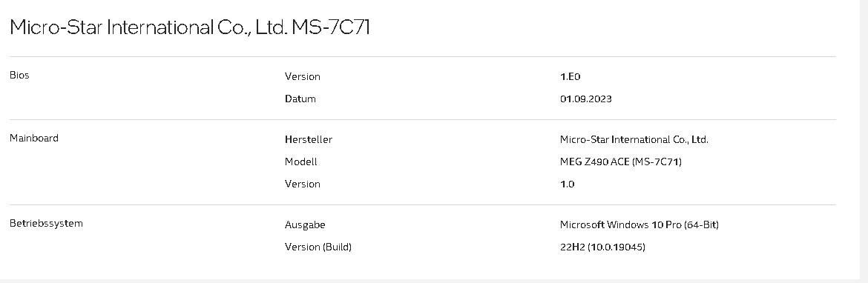Image resolution: width=868 pixels, height=283 pixels.
Task: Click the Betriebssystem section label
Action: click(46, 223)
